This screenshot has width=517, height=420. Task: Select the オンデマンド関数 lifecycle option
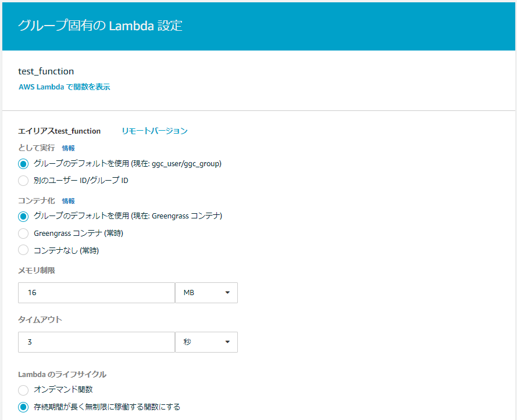pos(23,390)
